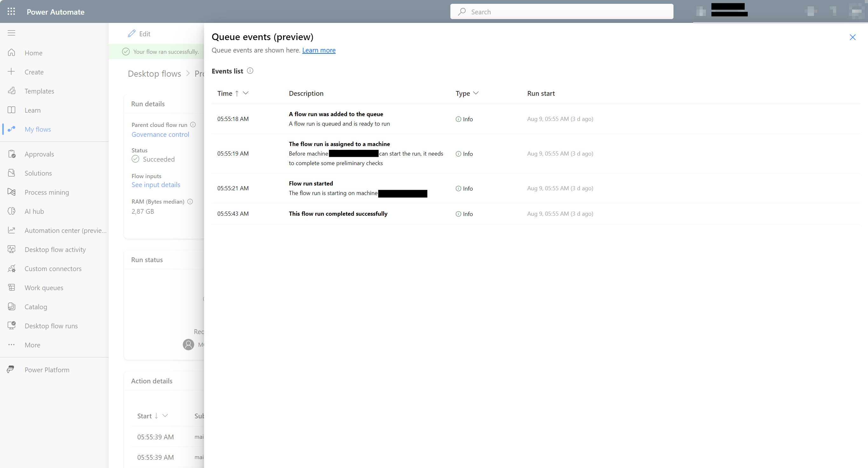This screenshot has width=868, height=468.
Task: Open Work queues section
Action: pos(44,288)
